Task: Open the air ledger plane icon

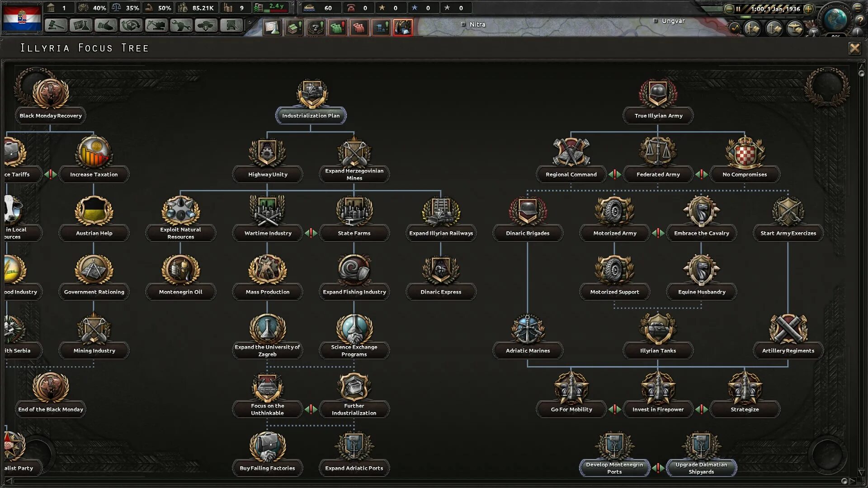Action: (x=796, y=29)
